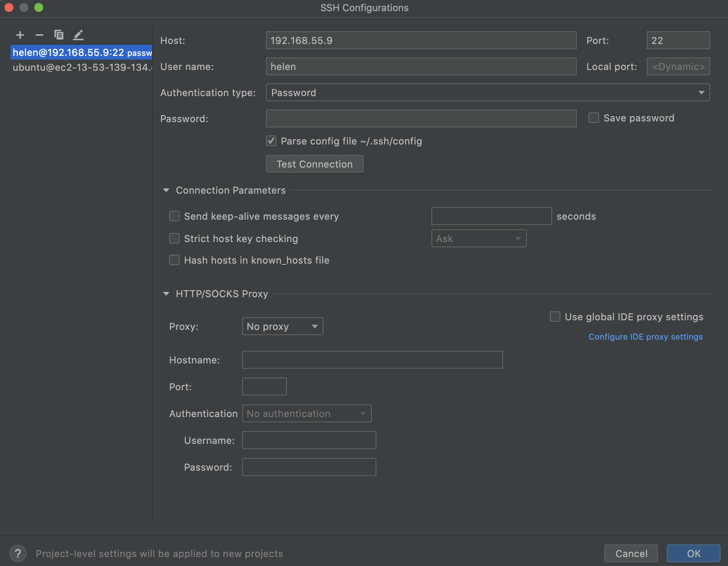728x566 pixels.
Task: Open the Proxy dropdown selector
Action: click(x=282, y=325)
